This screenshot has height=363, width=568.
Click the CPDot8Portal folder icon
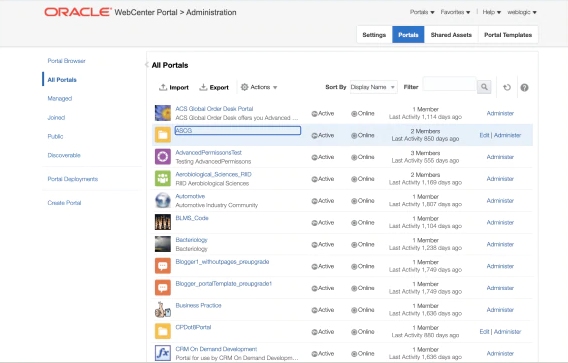(163, 331)
